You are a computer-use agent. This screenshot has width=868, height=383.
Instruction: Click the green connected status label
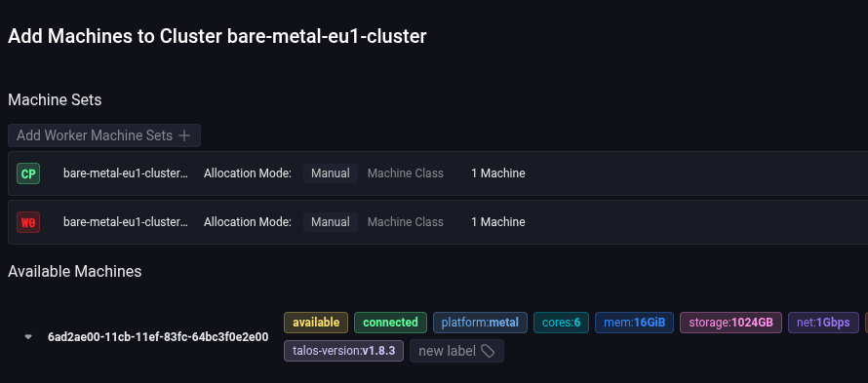(x=390, y=323)
